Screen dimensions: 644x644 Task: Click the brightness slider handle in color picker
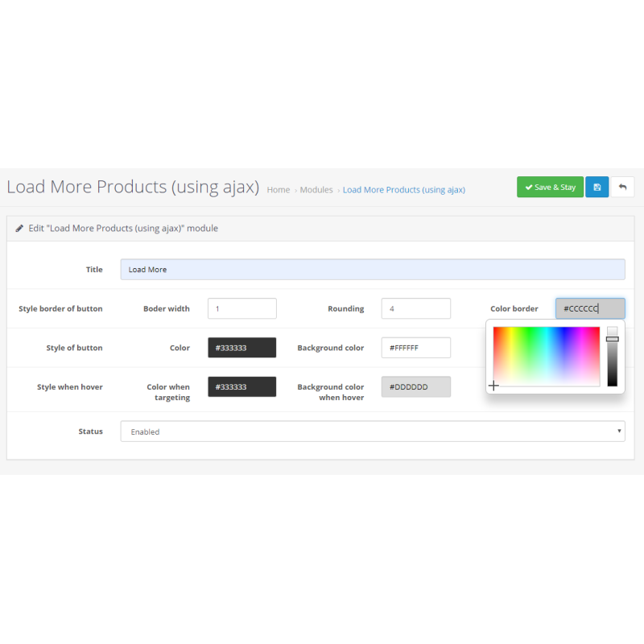tap(613, 339)
